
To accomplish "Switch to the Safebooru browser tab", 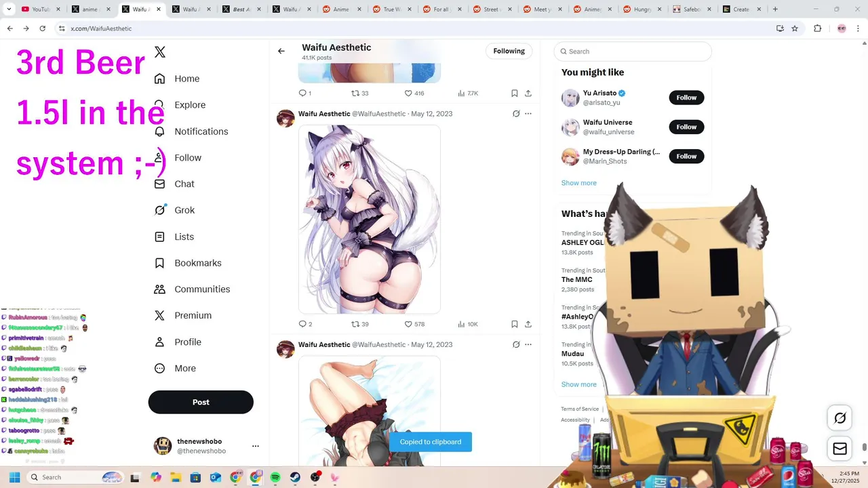I will pos(692,9).
